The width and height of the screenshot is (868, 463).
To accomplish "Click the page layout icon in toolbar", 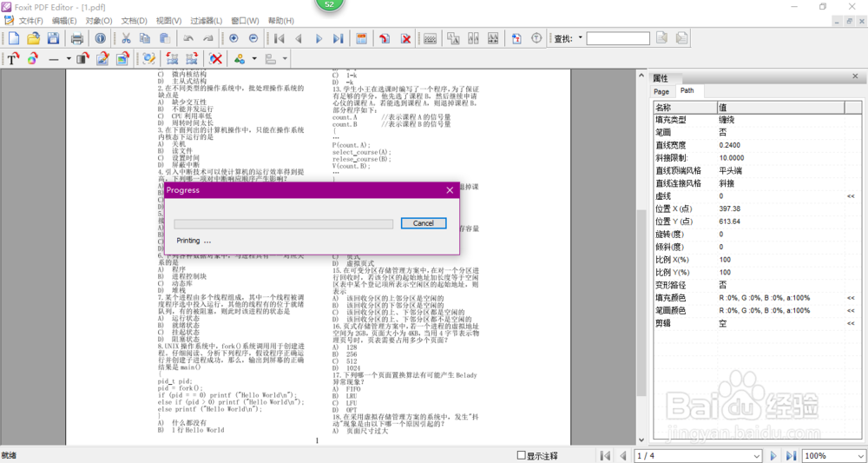I will 361,38.
